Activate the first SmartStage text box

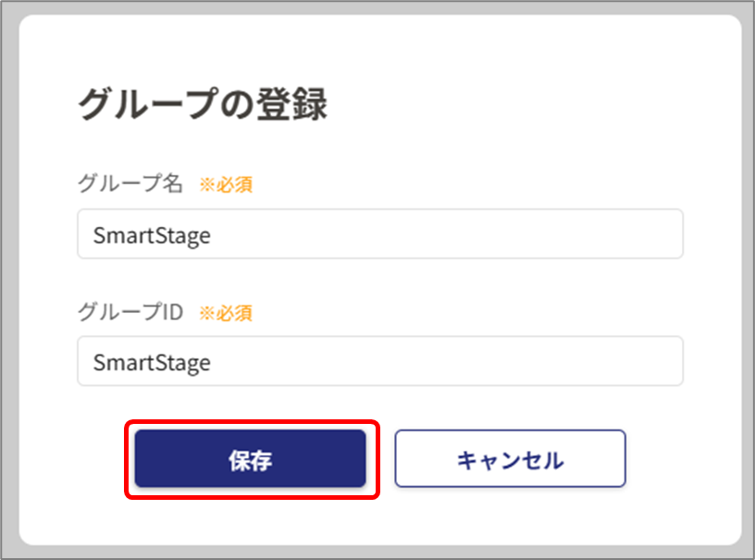380,234
